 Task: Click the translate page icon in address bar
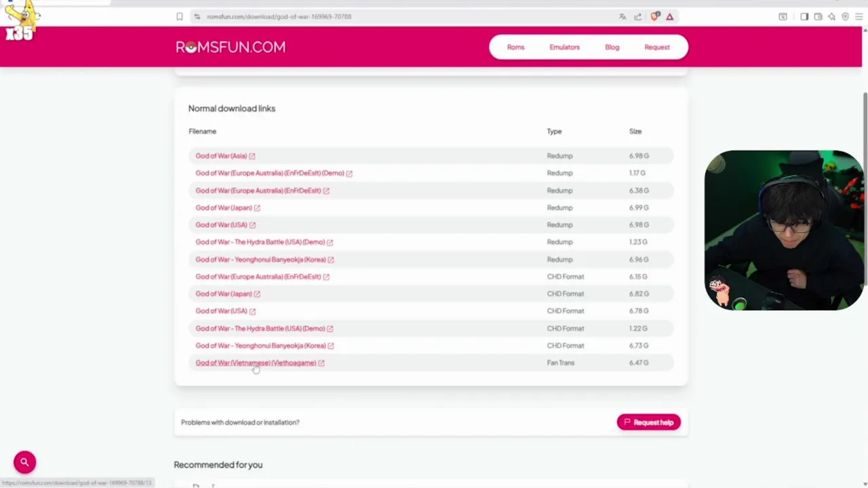pos(623,17)
